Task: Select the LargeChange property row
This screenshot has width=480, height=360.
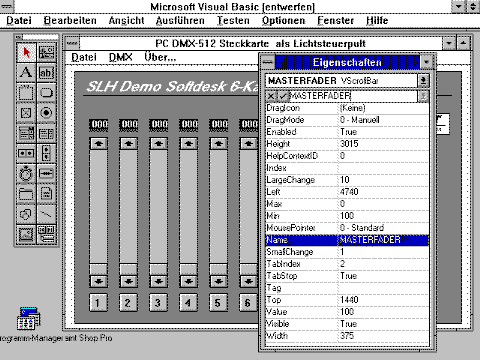Action: 347,180
